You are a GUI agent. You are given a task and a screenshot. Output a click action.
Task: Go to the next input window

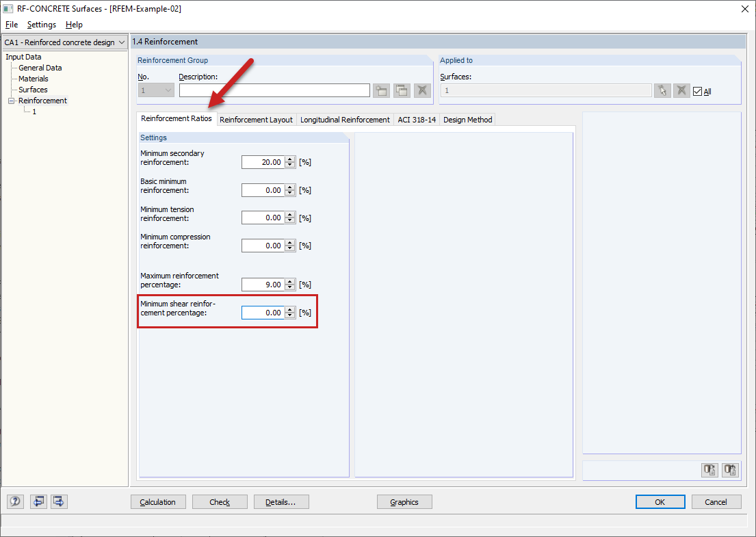tap(58, 501)
